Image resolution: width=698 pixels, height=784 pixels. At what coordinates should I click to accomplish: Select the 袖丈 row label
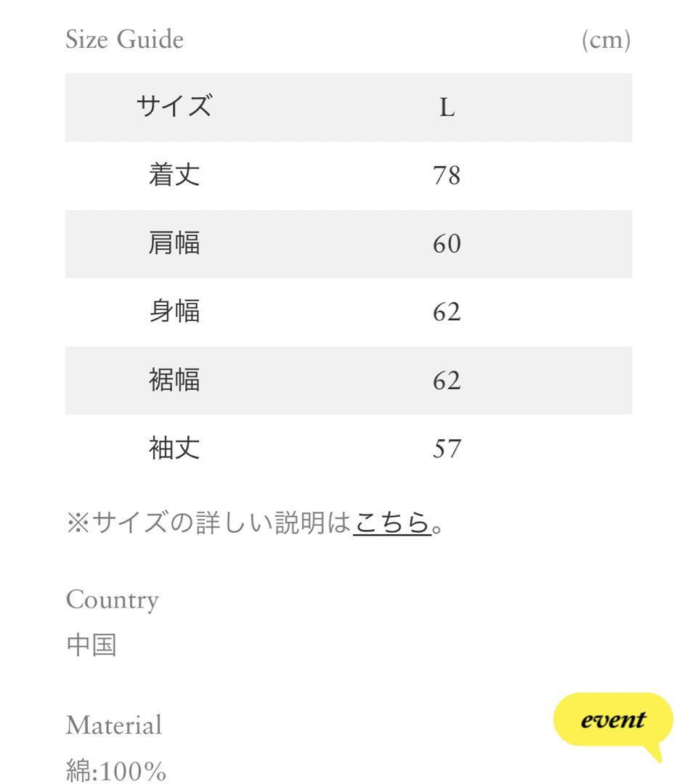tap(174, 448)
